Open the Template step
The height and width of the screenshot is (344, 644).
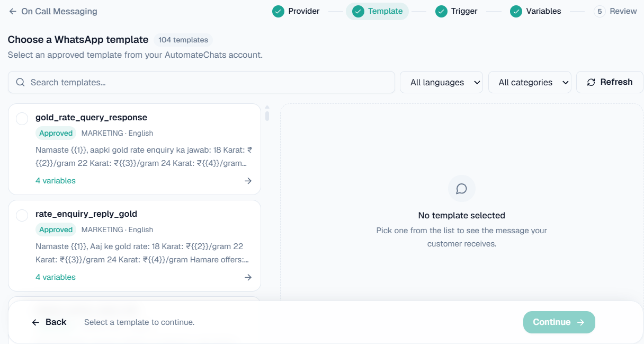377,11
